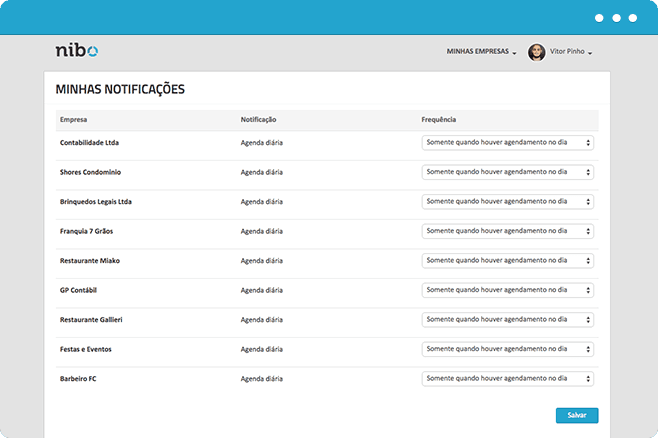Click Agenda diária in Shores Condominio row
The height and width of the screenshot is (438, 658).
[x=261, y=172]
